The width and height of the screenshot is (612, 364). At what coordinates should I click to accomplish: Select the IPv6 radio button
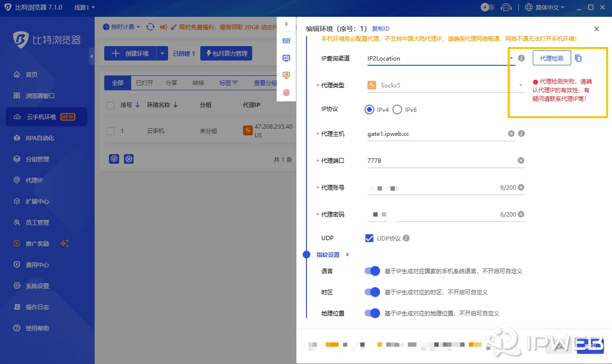click(x=397, y=109)
